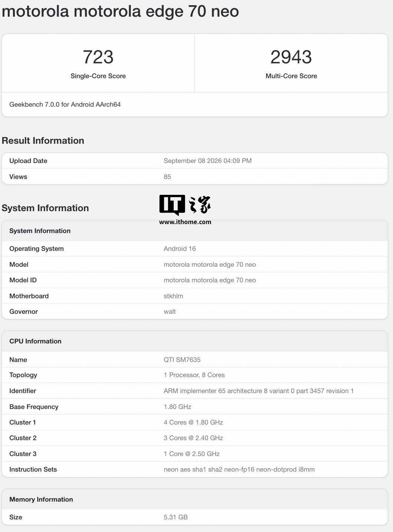Open the www.ithome.com watermark link

point(185,222)
